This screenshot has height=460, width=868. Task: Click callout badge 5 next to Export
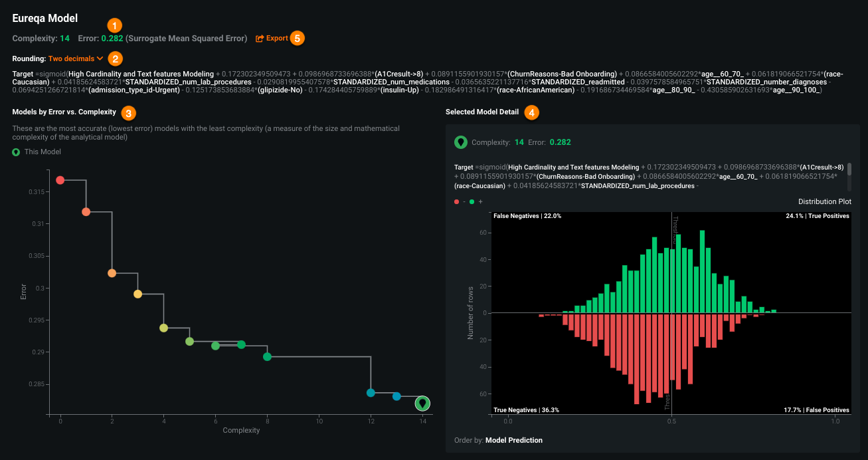[x=298, y=39]
